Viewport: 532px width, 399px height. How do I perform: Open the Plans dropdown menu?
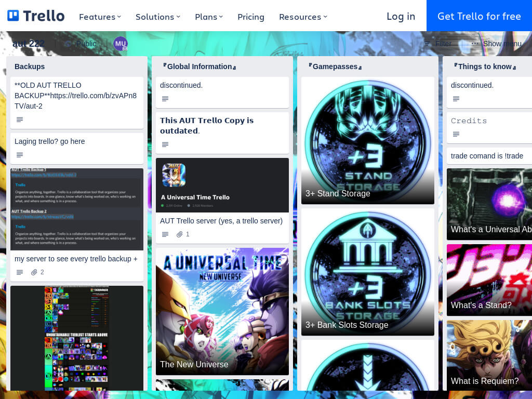pyautogui.click(x=209, y=17)
